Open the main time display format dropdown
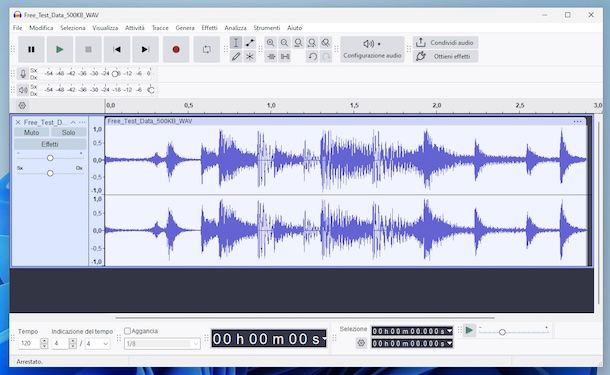Image resolution: width=610 pixels, height=375 pixels. pos(324,339)
